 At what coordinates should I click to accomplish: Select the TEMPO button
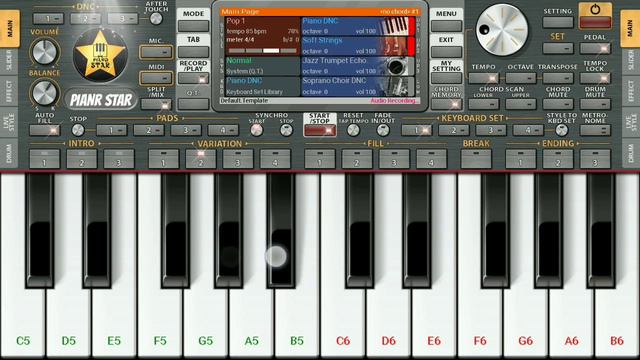click(484, 78)
